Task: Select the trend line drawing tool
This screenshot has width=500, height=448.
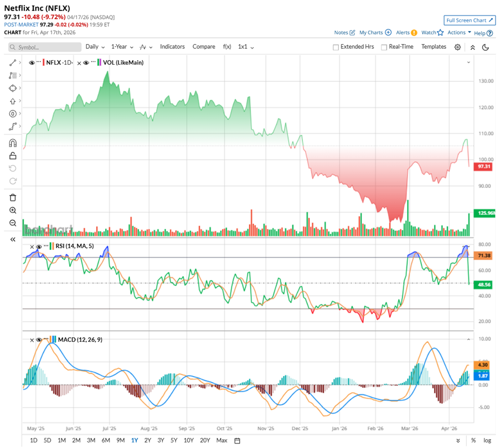Action: 13,63
